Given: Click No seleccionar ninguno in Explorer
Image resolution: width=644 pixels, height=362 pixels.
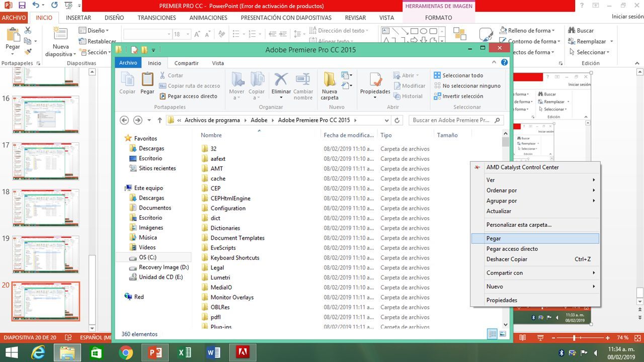Looking at the screenshot, I should pos(467,86).
